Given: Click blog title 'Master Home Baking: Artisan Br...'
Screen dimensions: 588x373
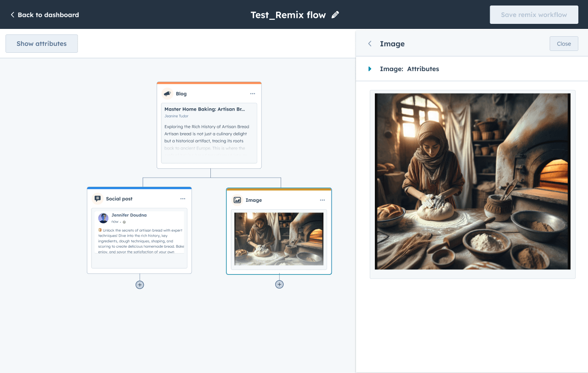Looking at the screenshot, I should click(205, 109).
